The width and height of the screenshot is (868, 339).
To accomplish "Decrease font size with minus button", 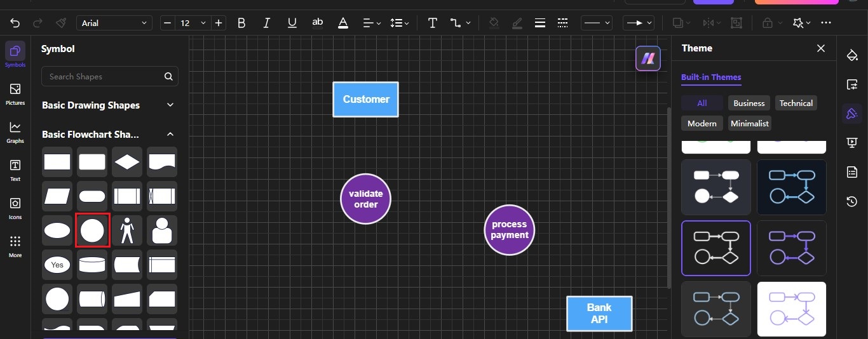I will click(167, 23).
